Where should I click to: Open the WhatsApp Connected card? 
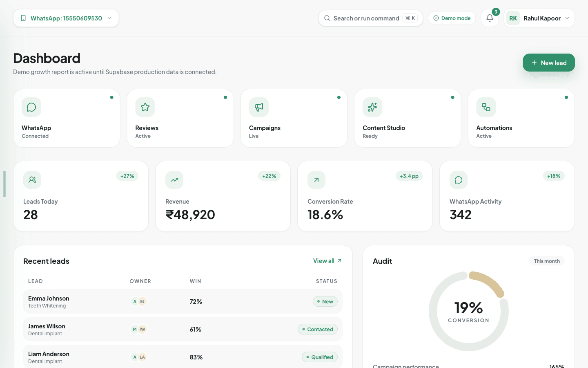(x=67, y=118)
